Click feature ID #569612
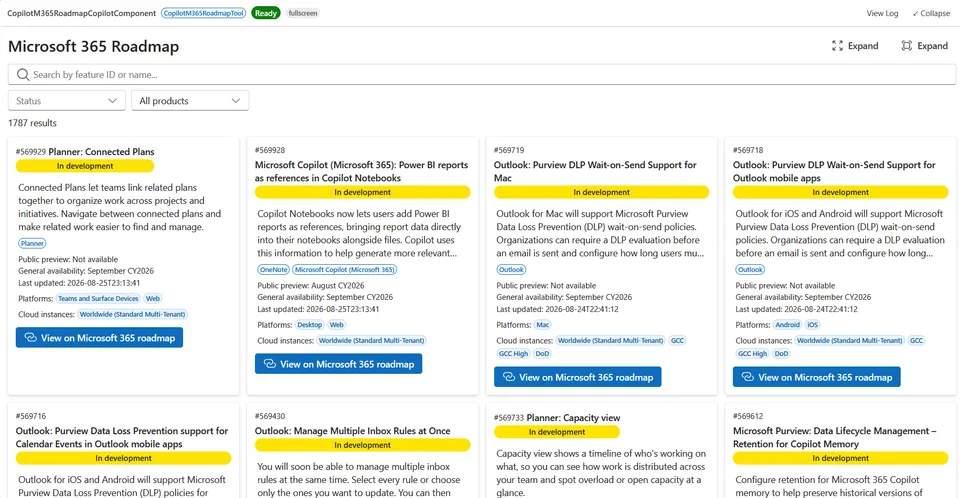 748,416
